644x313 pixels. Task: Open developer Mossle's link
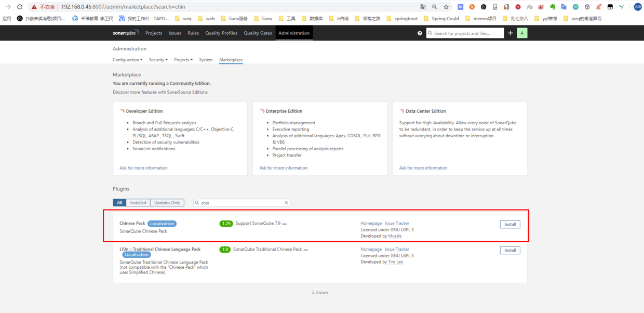point(395,236)
